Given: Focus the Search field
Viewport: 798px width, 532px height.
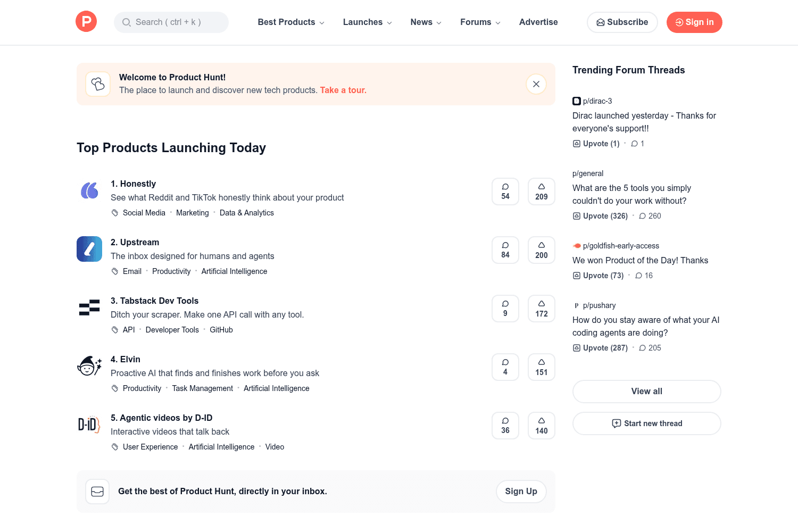Looking at the screenshot, I should point(171,22).
